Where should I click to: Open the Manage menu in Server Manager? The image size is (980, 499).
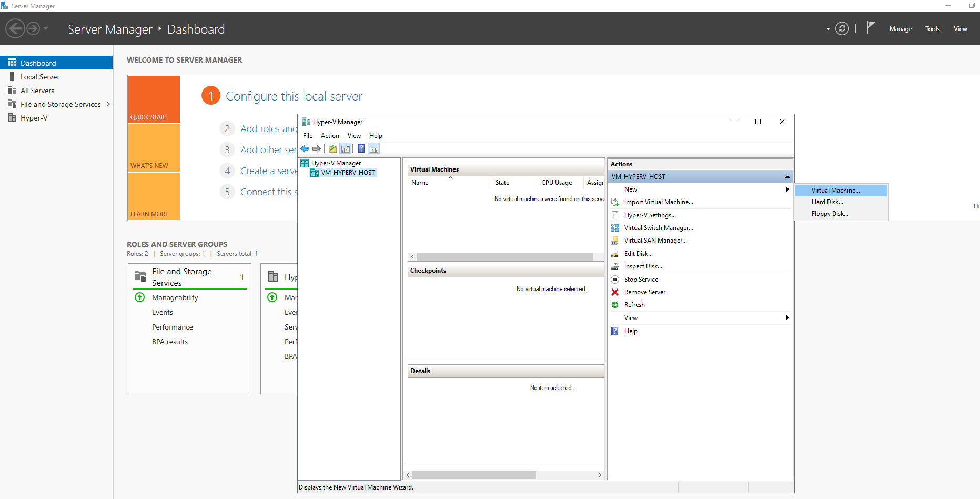(901, 29)
